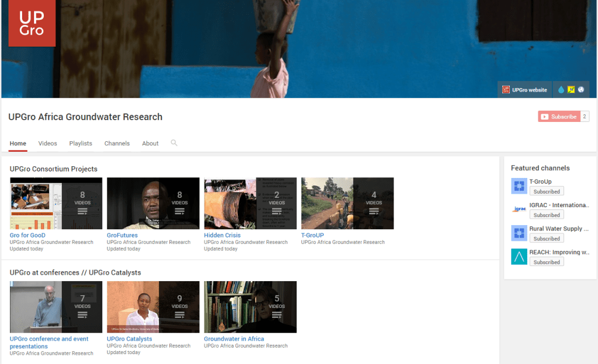Open the IGRAC channel avatar icon
The width and height of the screenshot is (598, 364).
pyautogui.click(x=519, y=209)
